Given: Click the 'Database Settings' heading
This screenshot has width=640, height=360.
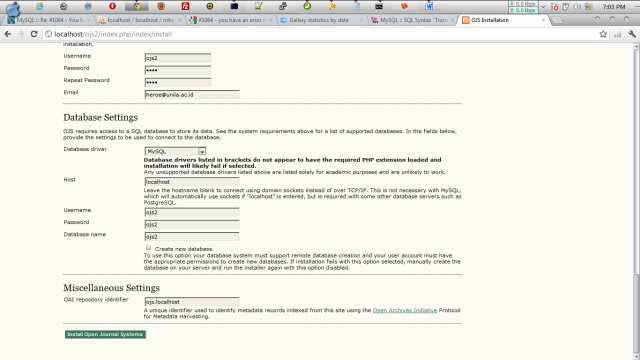Looking at the screenshot, I should tap(100, 118).
